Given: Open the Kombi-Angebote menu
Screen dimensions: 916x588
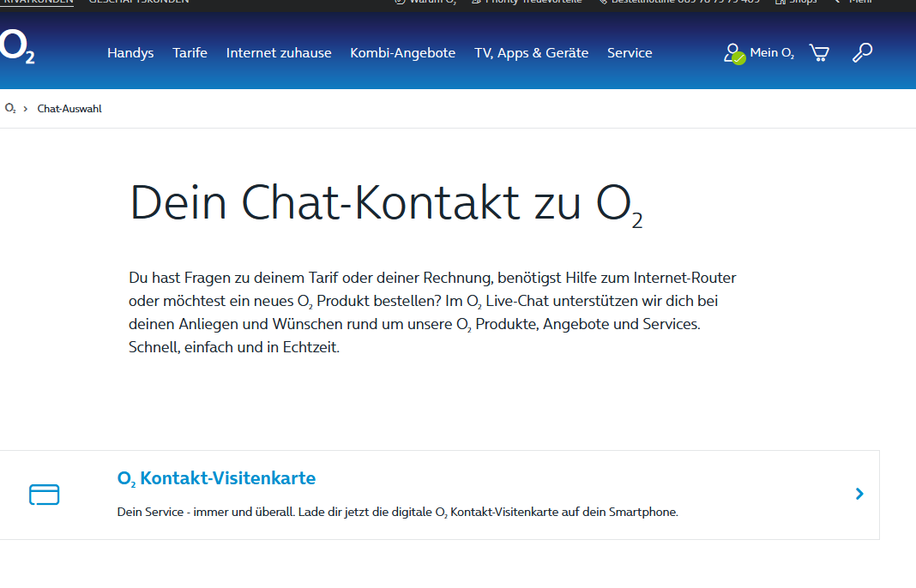Looking at the screenshot, I should [402, 53].
